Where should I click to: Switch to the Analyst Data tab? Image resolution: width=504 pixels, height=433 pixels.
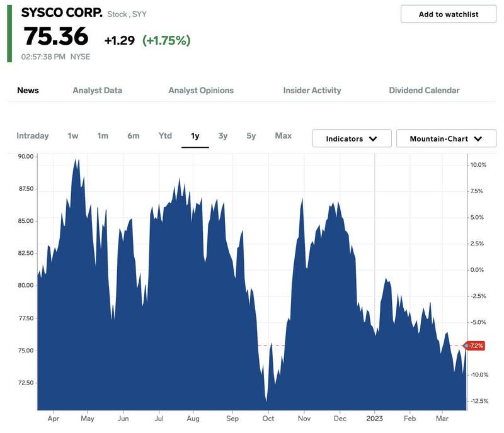(98, 90)
